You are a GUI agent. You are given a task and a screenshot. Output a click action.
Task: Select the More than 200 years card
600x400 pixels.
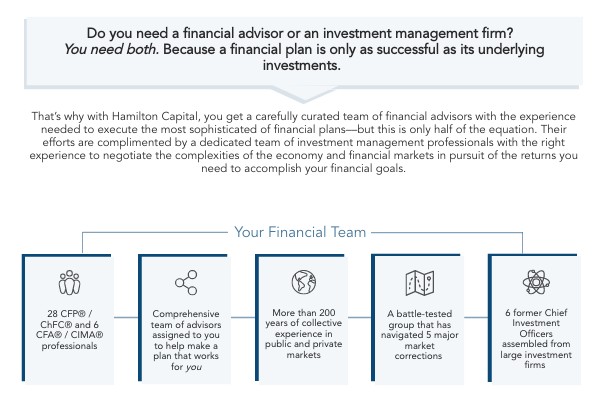pyautogui.click(x=302, y=318)
